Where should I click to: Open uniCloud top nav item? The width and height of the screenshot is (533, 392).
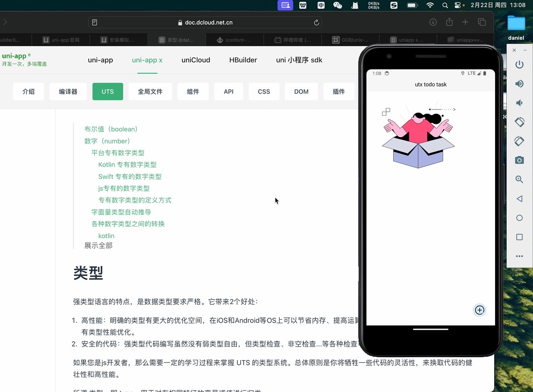(x=196, y=60)
